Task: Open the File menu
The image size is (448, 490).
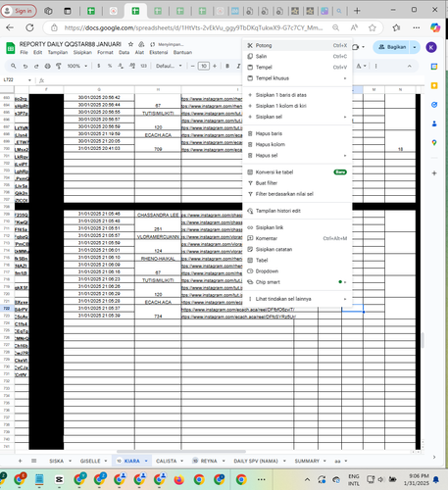Action: (x=24, y=52)
